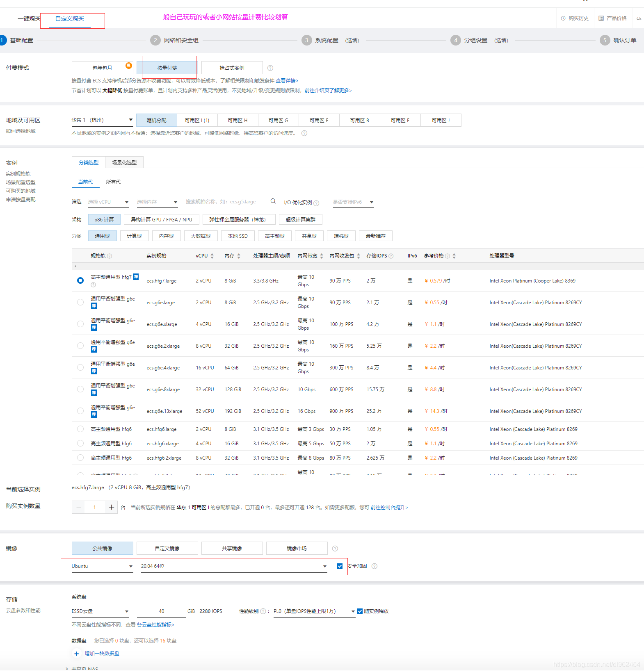Open the ESSD云盘 disk type dropdown
The width and height of the screenshot is (644, 672).
tap(100, 611)
